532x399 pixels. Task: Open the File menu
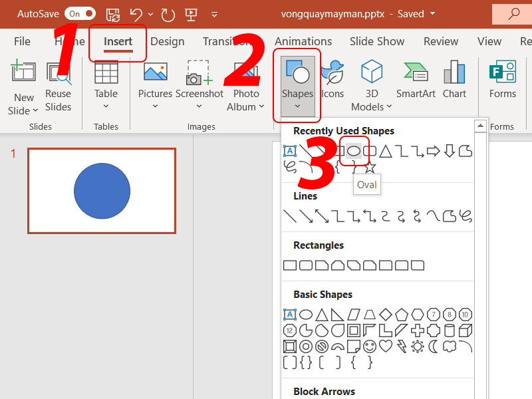(22, 41)
